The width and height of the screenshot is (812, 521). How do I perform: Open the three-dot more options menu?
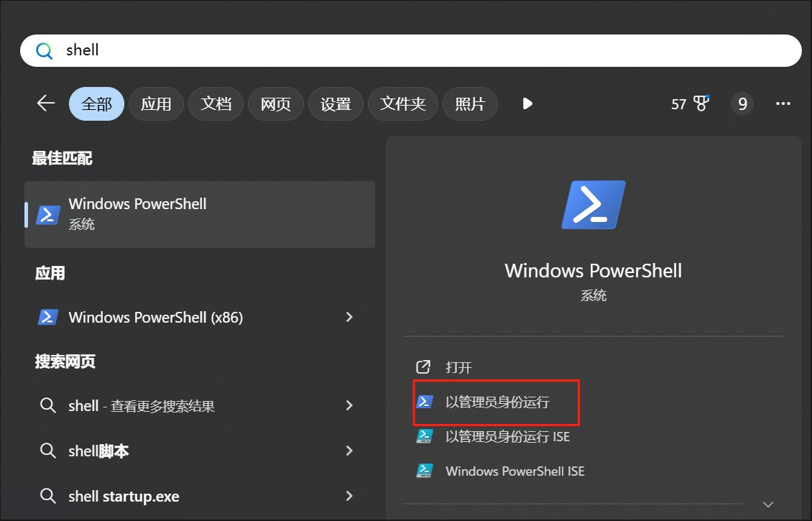pyautogui.click(x=783, y=103)
